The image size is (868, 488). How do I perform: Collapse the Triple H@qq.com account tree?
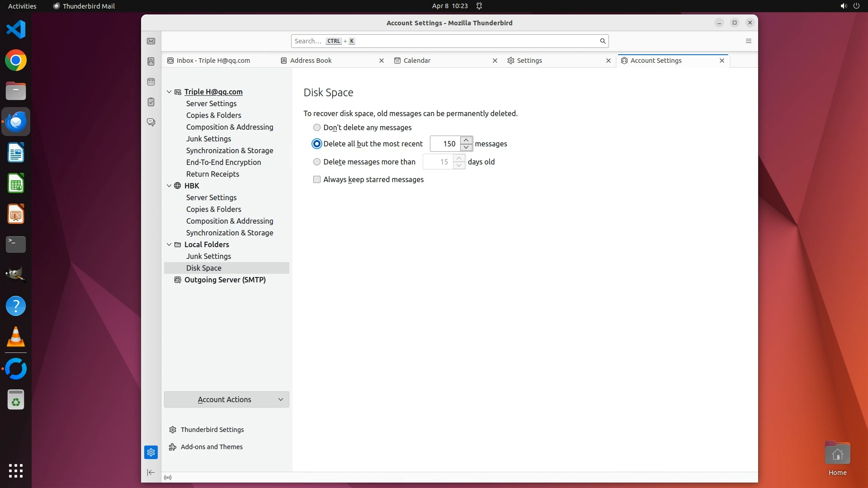tap(169, 92)
